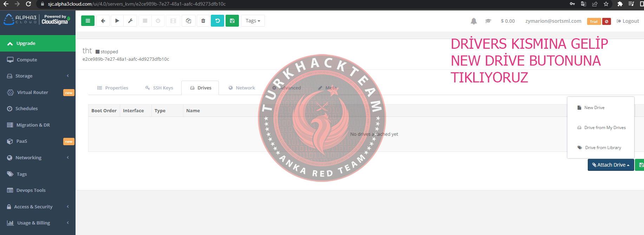Click the green save floppy-disk button in toolbar

coord(232,21)
